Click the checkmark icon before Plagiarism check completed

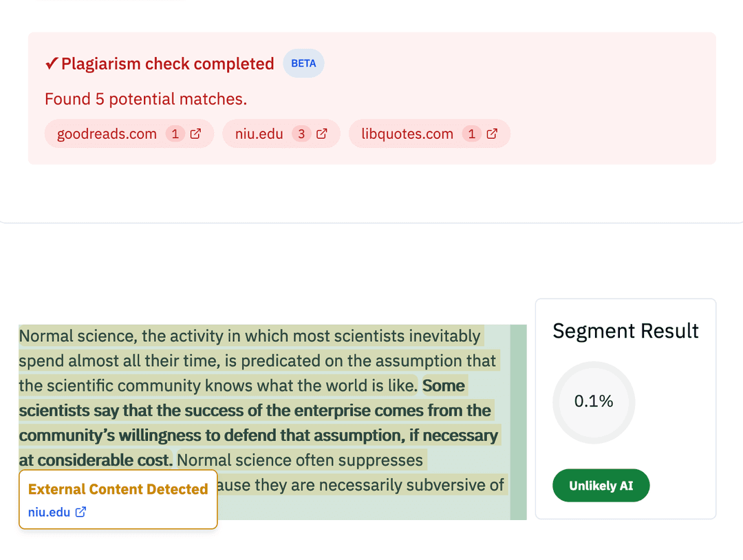(x=50, y=63)
